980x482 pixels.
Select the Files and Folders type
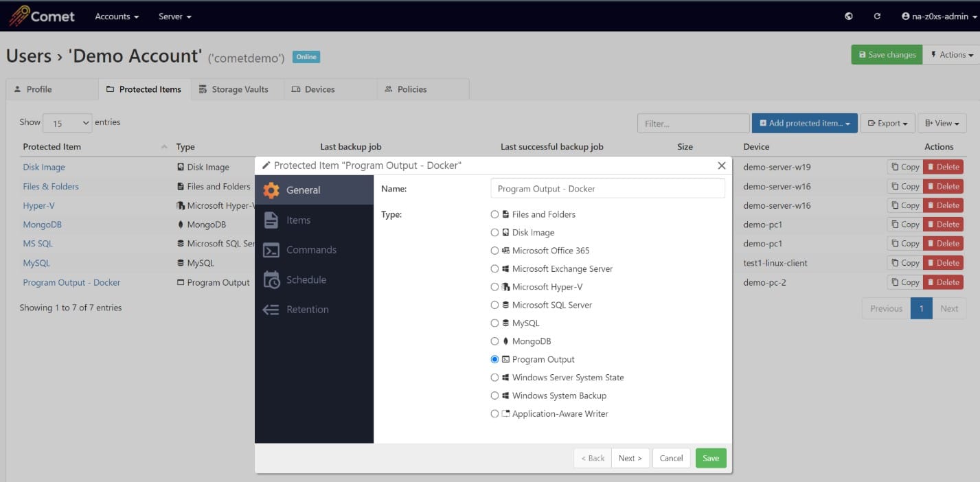(x=494, y=214)
